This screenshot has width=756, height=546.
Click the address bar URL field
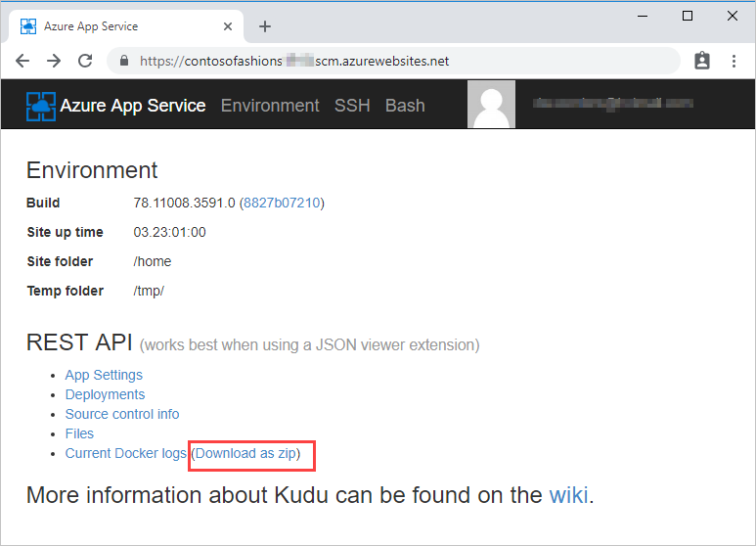coord(393,61)
